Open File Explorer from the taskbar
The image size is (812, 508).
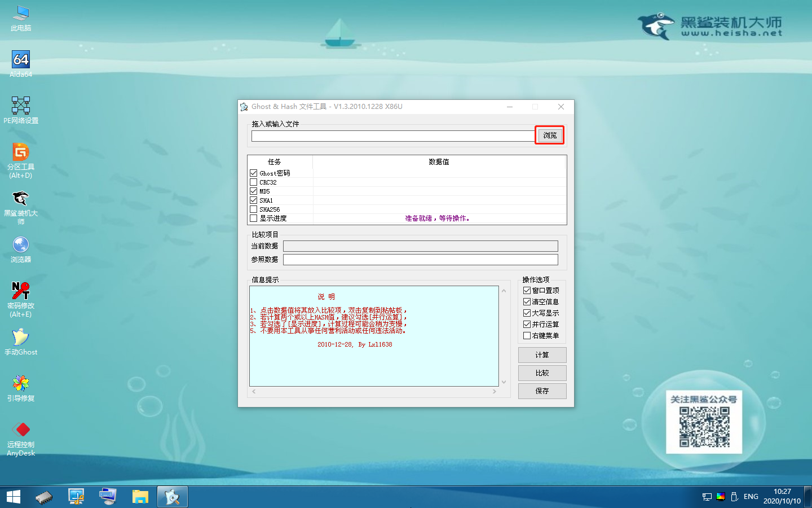pos(140,497)
